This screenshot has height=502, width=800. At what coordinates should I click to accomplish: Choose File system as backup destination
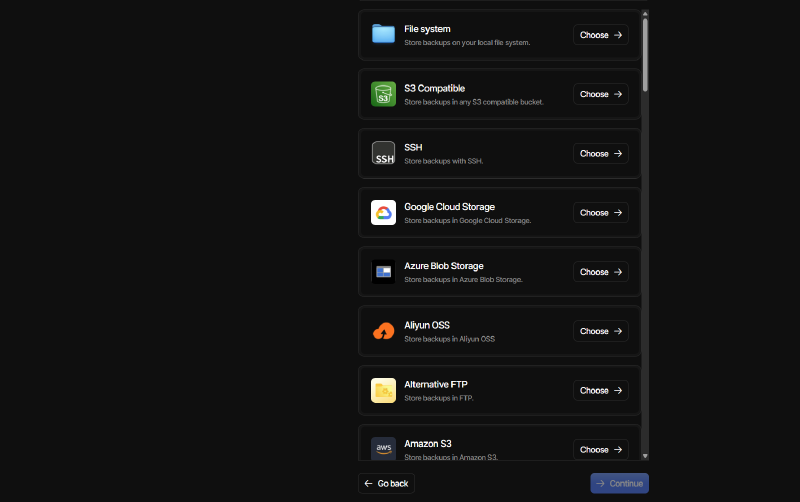click(601, 35)
